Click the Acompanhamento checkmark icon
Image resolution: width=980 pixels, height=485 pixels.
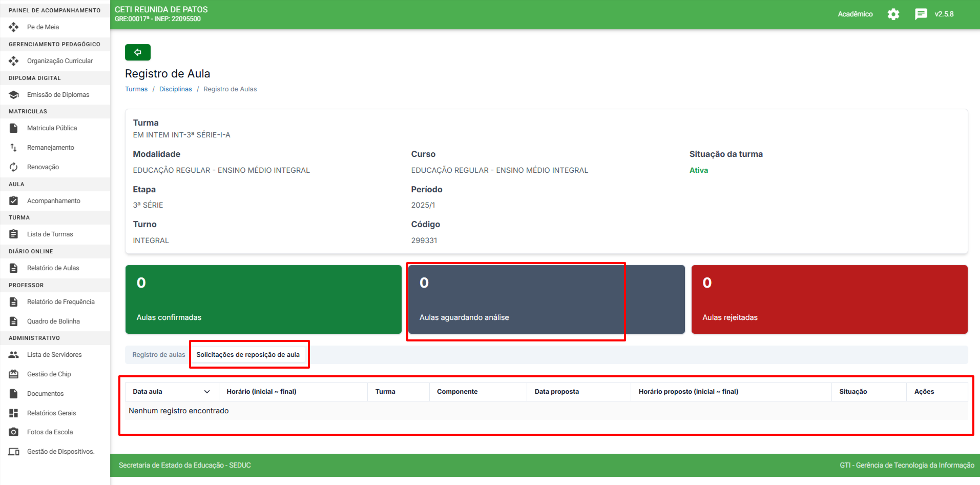pos(14,201)
